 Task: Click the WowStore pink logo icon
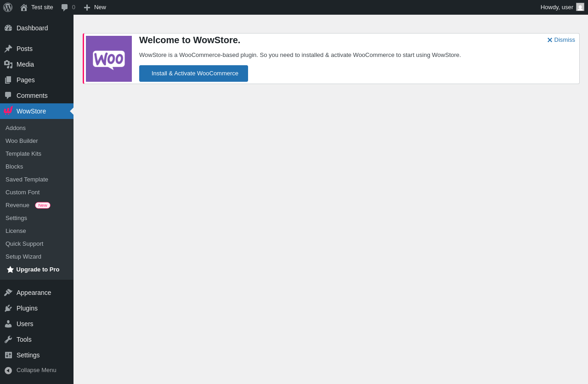[8, 111]
